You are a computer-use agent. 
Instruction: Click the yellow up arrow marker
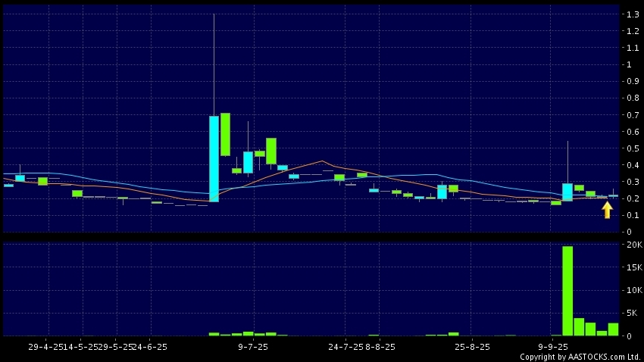coord(607,210)
